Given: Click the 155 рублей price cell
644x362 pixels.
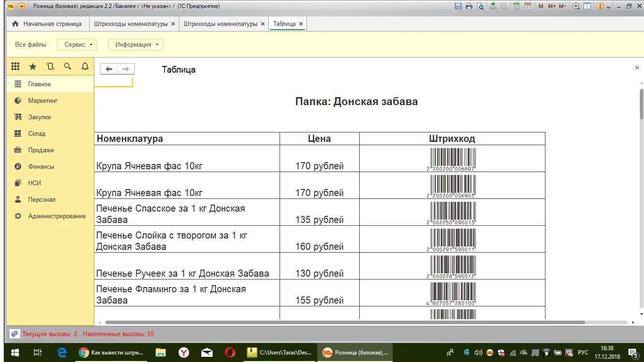Looking at the screenshot, I should click(320, 293).
